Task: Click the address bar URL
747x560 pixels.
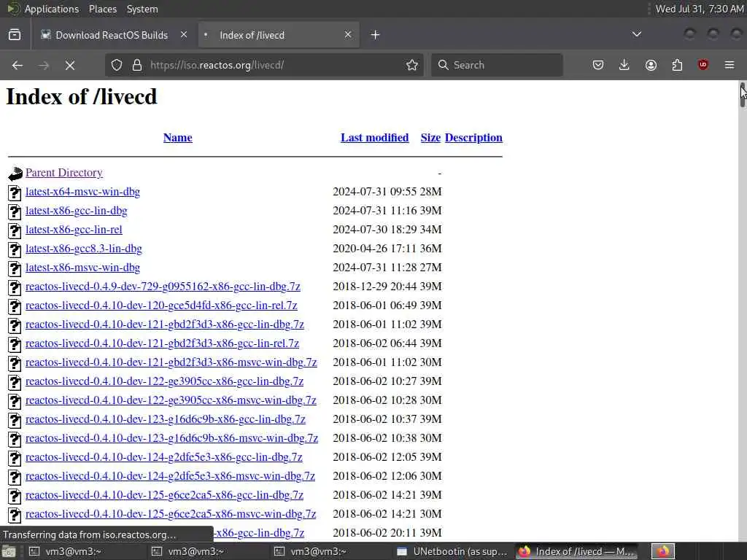Action: click(217, 65)
